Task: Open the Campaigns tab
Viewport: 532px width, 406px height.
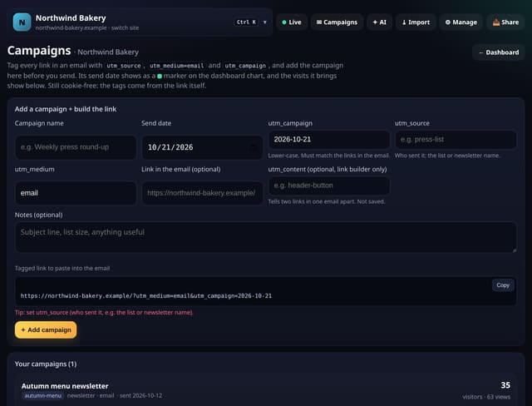Action: tap(337, 22)
